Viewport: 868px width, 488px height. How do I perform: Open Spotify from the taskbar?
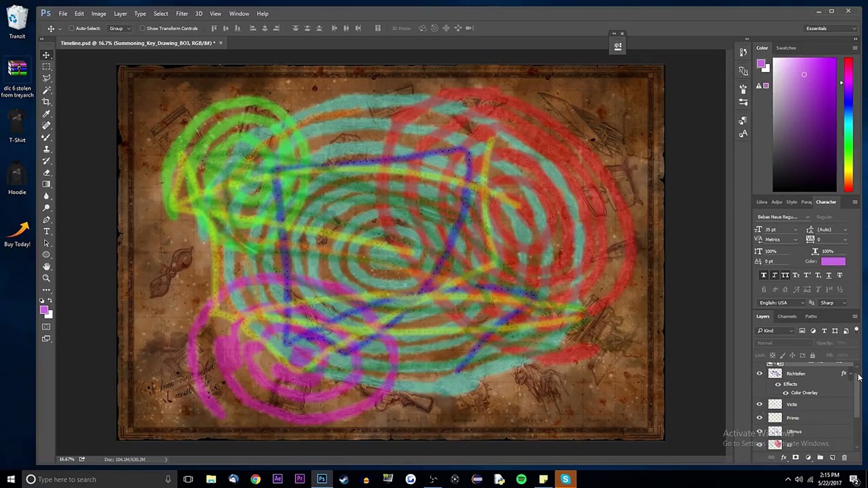coord(521,479)
